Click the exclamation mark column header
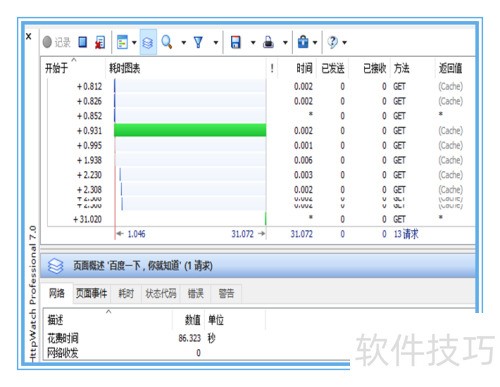The height and width of the screenshot is (387, 500). click(272, 68)
